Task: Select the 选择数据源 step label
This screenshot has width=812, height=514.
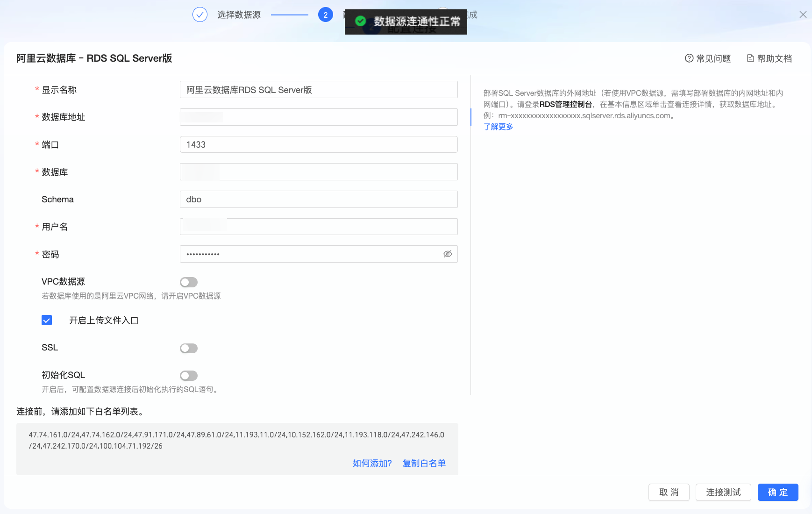Action: coord(239,15)
